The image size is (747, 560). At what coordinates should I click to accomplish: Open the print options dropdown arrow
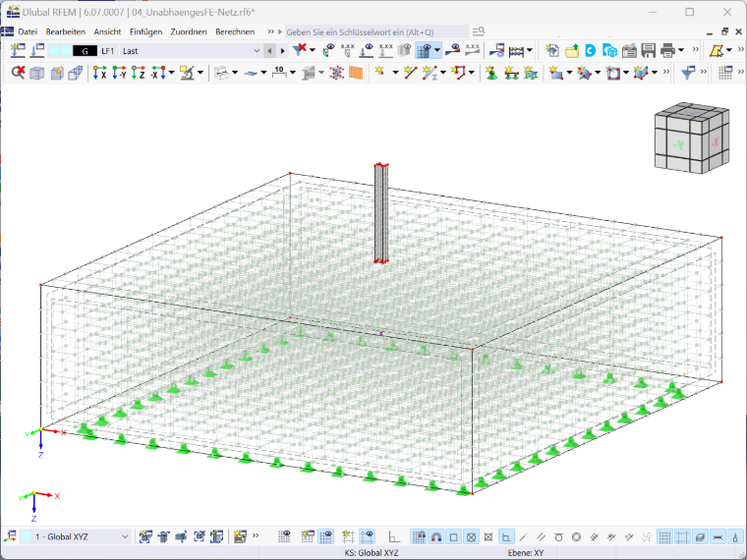[681, 50]
